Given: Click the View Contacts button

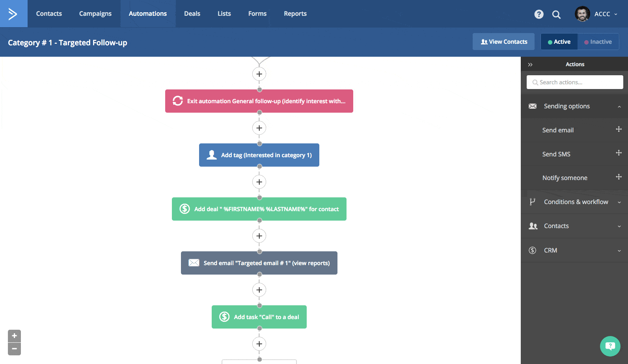Looking at the screenshot, I should click(x=503, y=42).
